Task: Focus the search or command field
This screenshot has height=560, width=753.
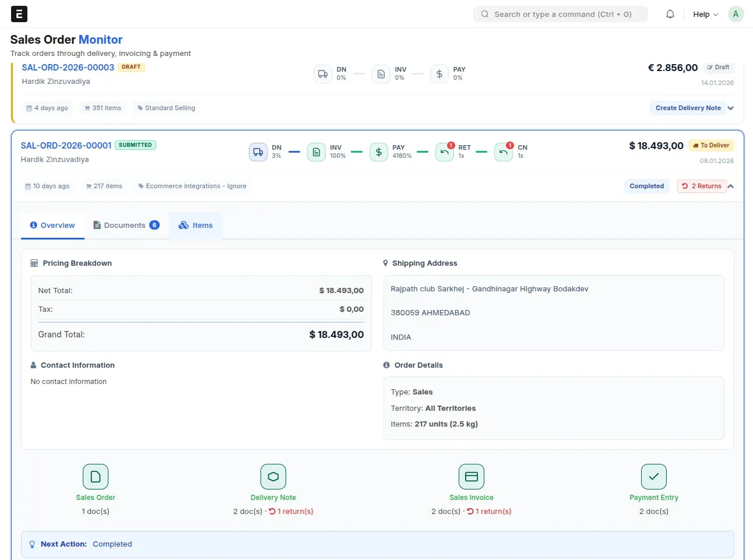Action: click(x=561, y=14)
